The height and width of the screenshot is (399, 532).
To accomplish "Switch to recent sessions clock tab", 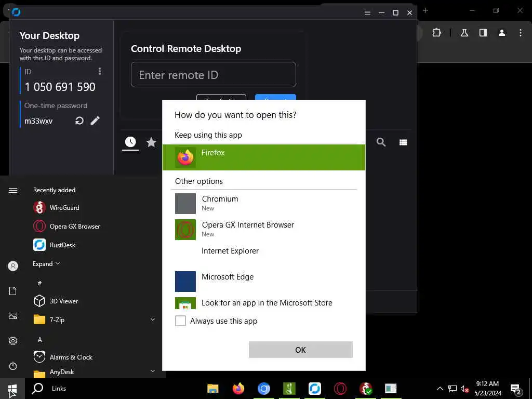I will [130, 142].
